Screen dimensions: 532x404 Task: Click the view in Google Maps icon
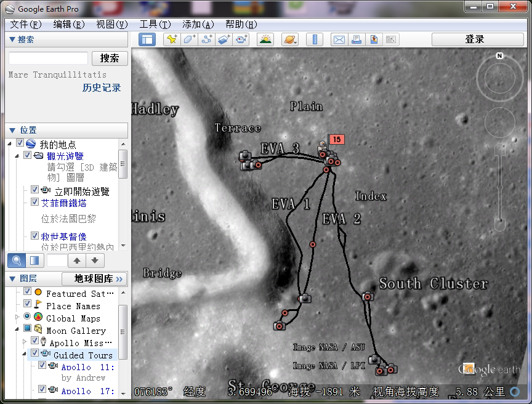click(x=391, y=39)
